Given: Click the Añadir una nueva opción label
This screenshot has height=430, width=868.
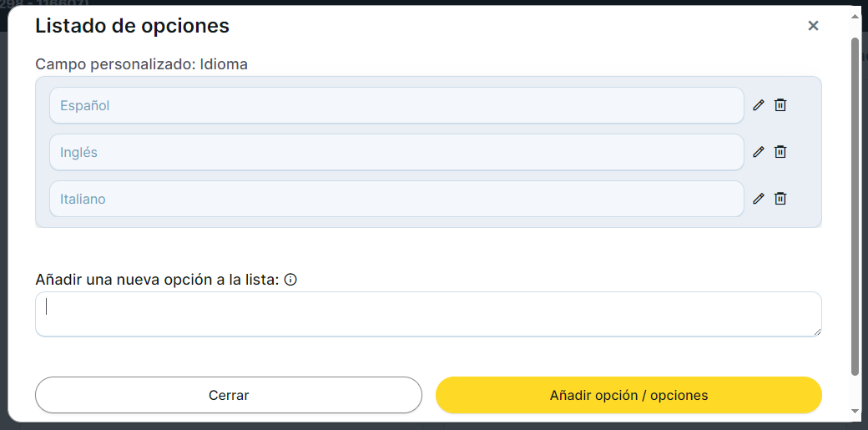Looking at the screenshot, I should [157, 280].
